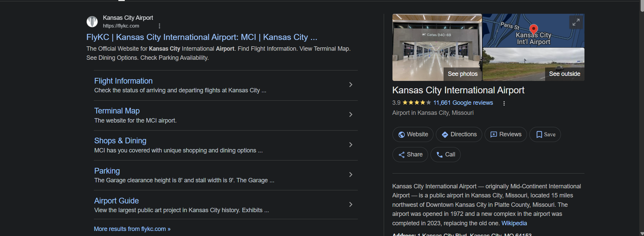Click More results from flykc.com
Screen dimensions: 644x236
click(x=132, y=229)
